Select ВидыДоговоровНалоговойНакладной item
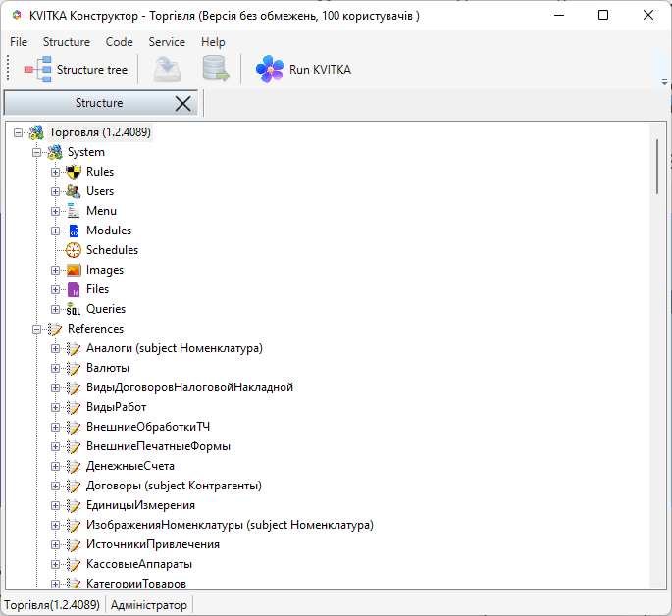 point(190,387)
